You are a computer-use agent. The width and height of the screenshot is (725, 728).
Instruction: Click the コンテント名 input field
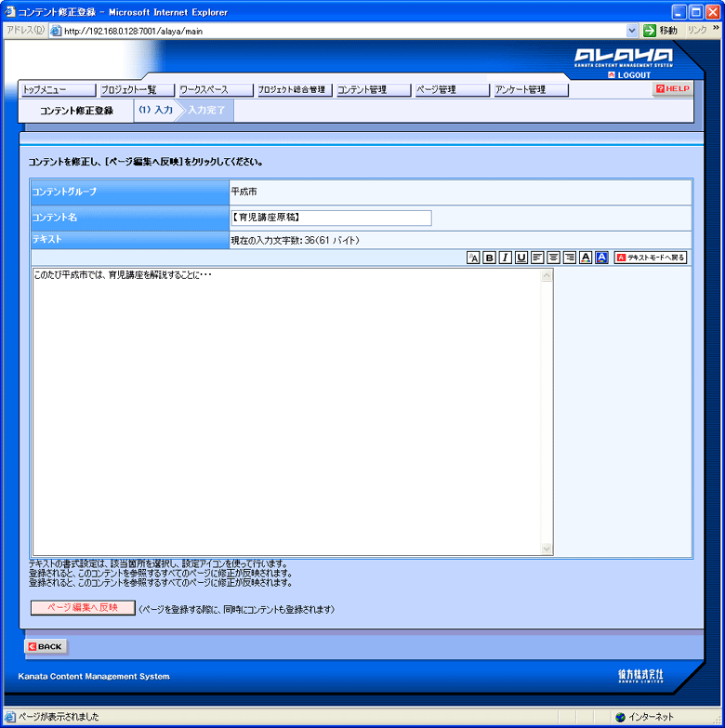coord(331,218)
